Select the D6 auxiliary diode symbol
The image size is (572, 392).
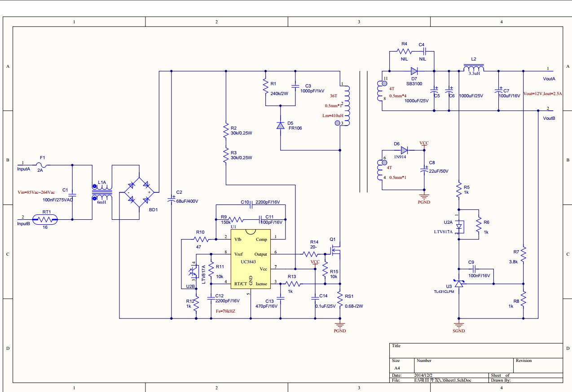(404, 150)
